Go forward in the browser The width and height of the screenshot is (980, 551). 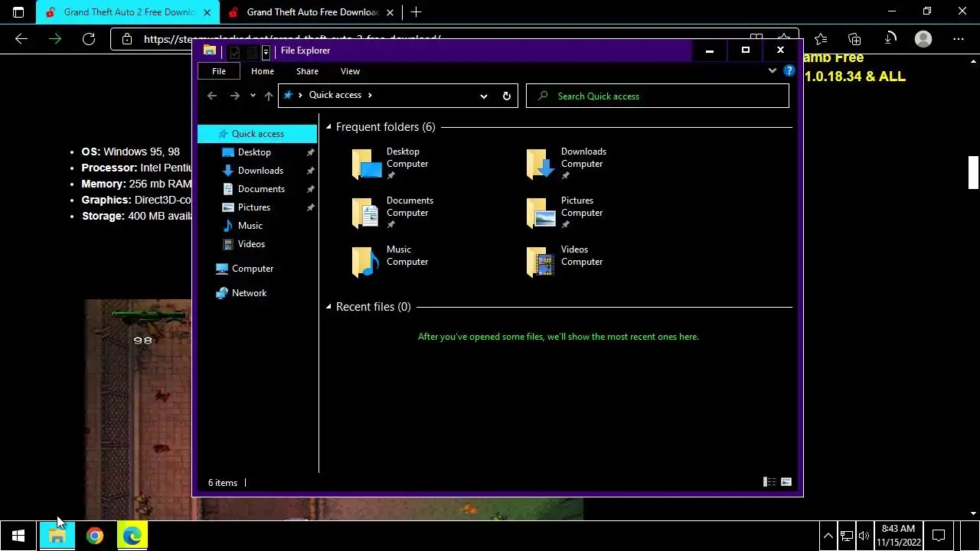tap(55, 39)
